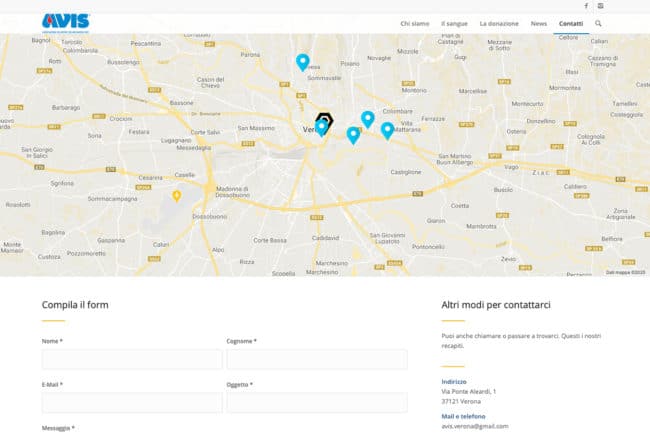The height and width of the screenshot is (433, 650).
Task: Focus the E-Mail input field
Action: 132,403
